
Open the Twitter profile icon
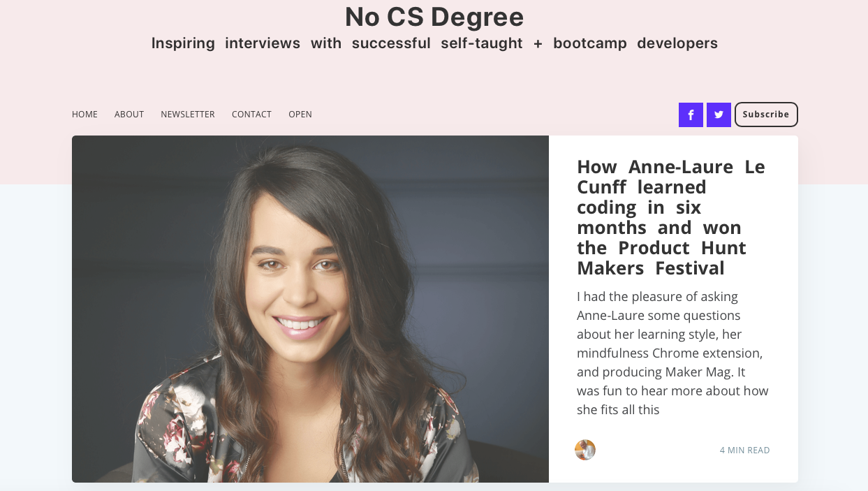[x=719, y=115]
